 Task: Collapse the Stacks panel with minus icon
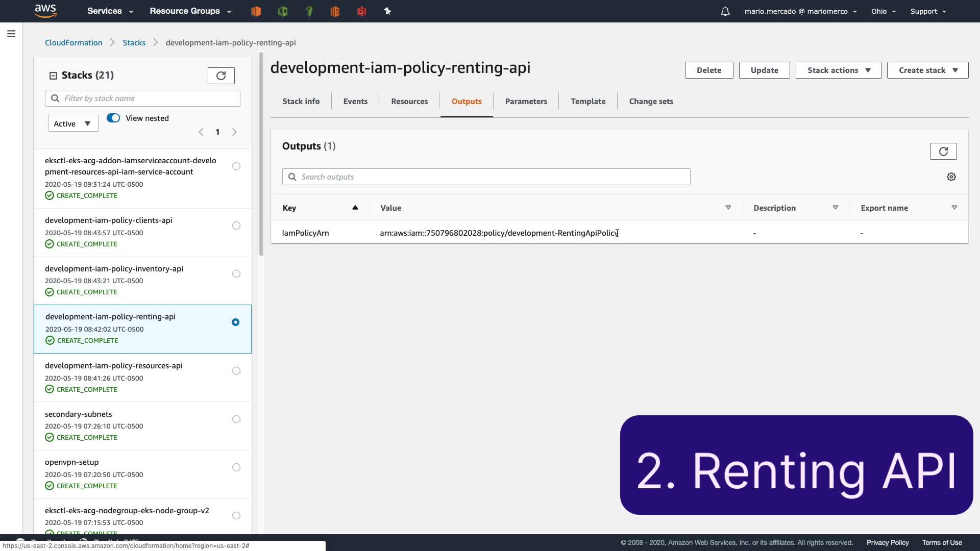[x=53, y=76]
